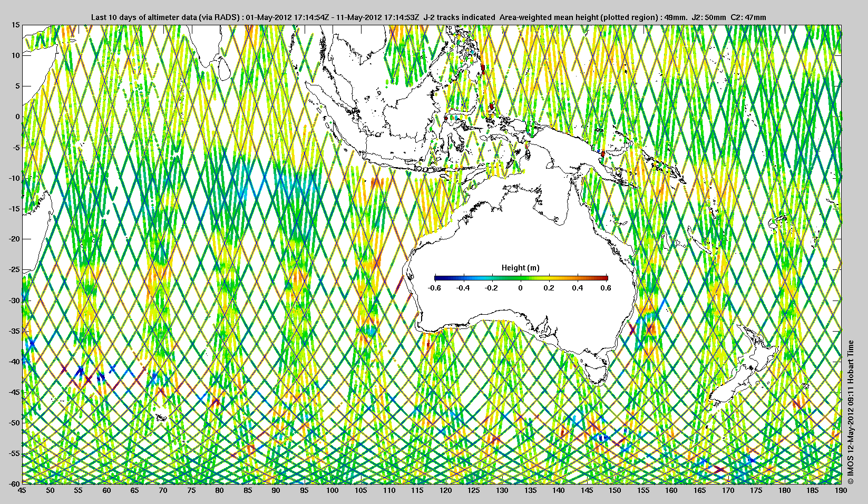Click the colorbar tick label '-0.6'

tap(435, 288)
